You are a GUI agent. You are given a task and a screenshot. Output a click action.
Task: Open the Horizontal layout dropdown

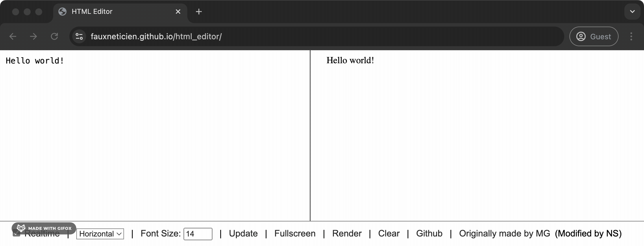pyautogui.click(x=100, y=234)
